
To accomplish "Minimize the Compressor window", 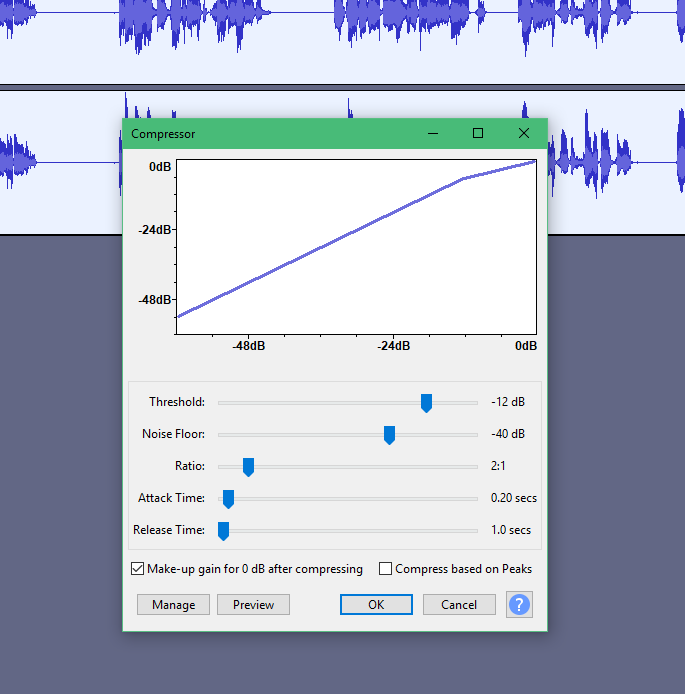I will coord(433,133).
